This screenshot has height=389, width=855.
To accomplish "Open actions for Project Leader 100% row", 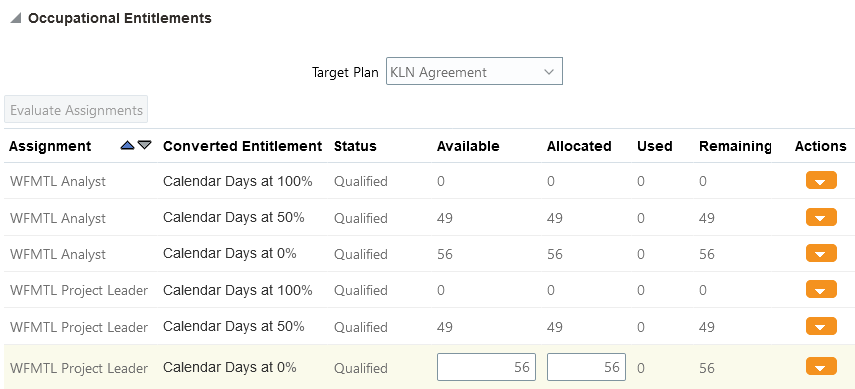I will pos(821,290).
